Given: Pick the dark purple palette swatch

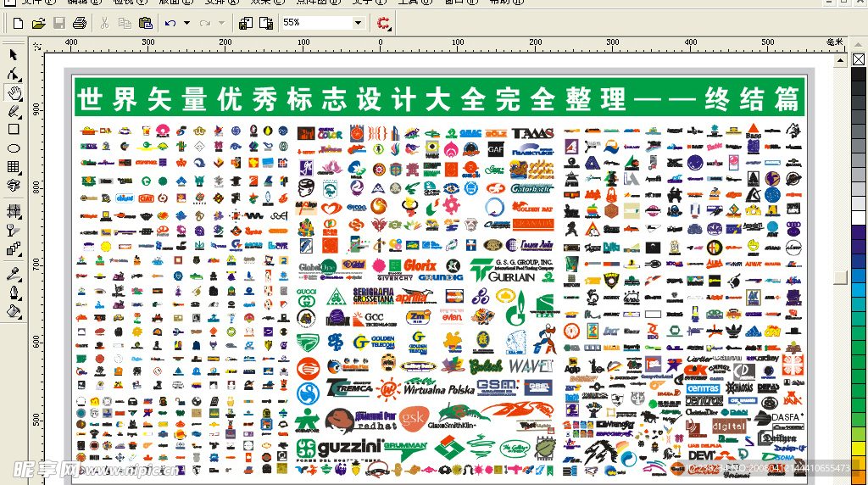Looking at the screenshot, I should (859, 232).
